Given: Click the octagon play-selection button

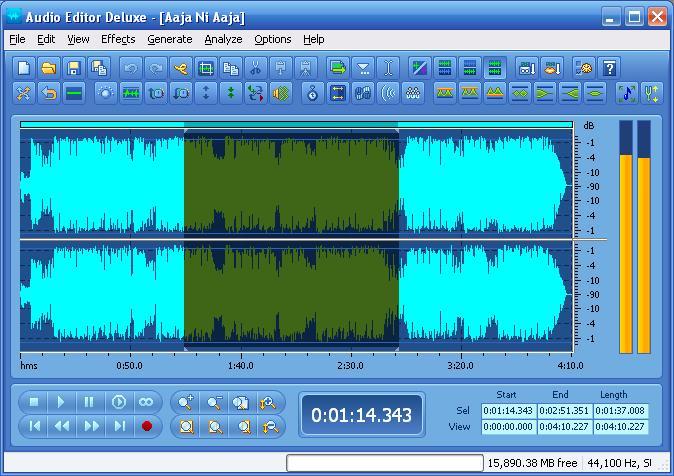Looking at the screenshot, I should [118, 402].
